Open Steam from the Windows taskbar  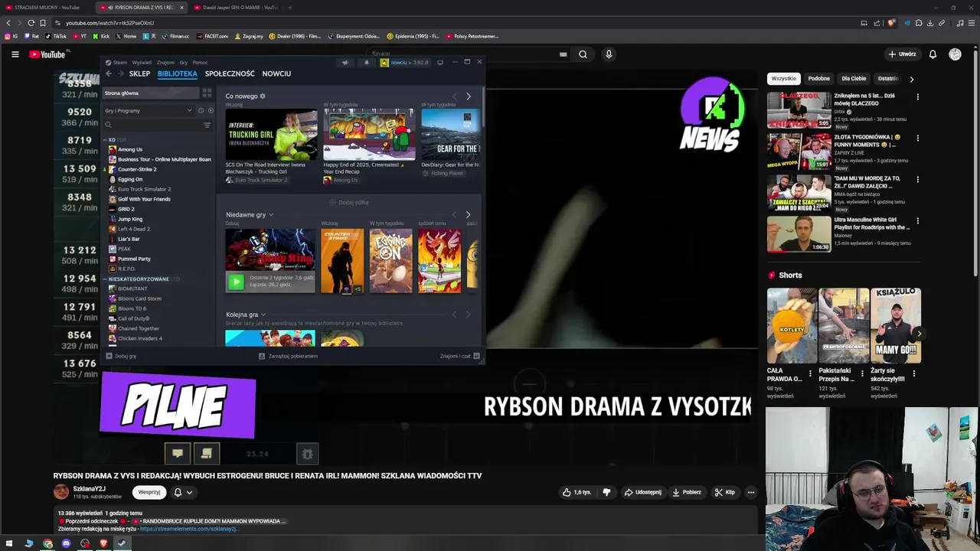[121, 543]
